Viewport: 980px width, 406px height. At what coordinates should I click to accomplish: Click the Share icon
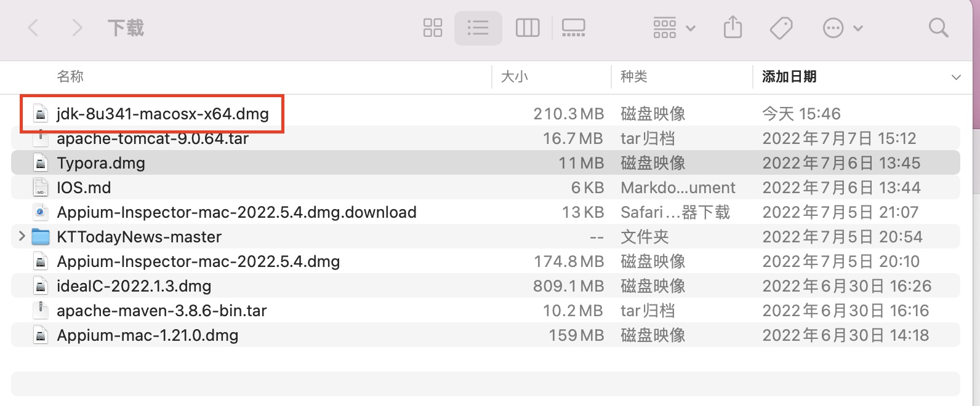(733, 28)
